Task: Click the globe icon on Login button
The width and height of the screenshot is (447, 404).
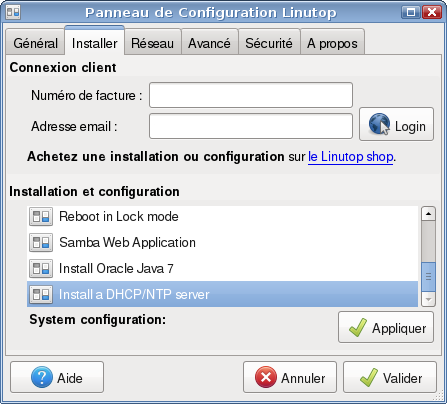Action: 379,124
